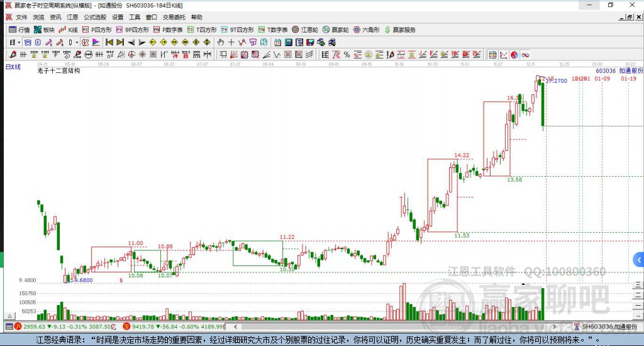Open the P四方形 tool
Screen dimensions: 644x346
coord(97,30)
